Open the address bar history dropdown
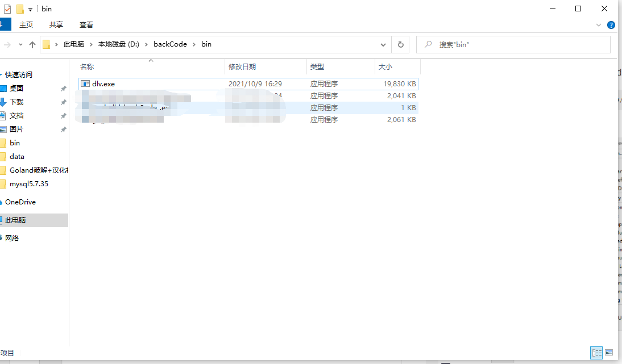The width and height of the screenshot is (622, 364). click(x=383, y=45)
